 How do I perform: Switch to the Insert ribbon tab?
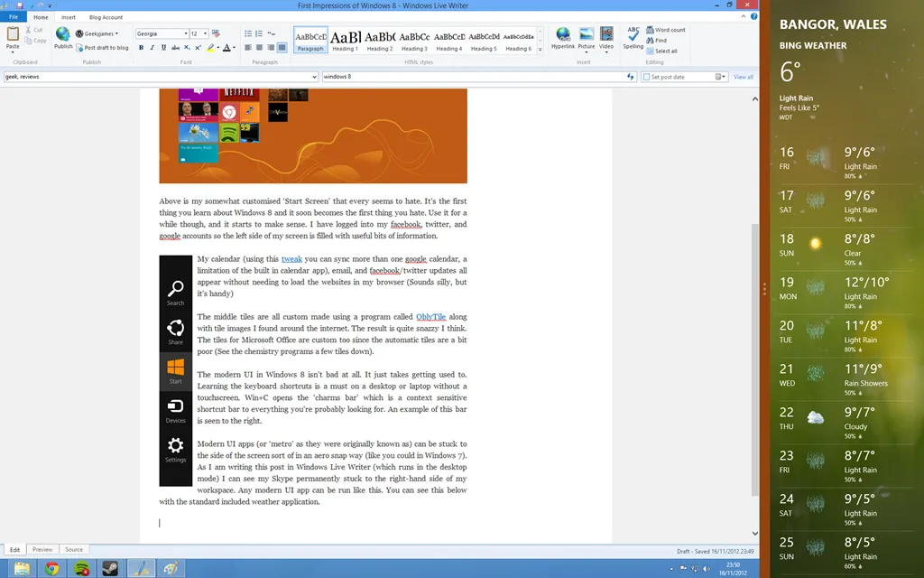click(69, 17)
